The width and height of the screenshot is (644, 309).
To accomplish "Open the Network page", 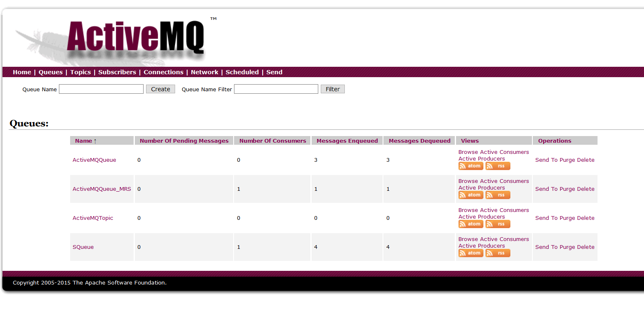I will 205,72.
